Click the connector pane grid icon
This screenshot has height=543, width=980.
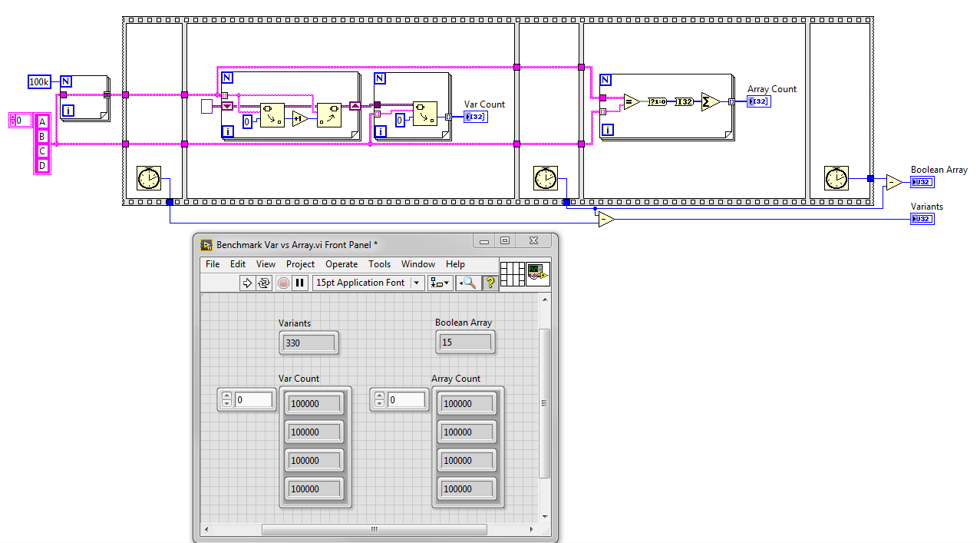(x=512, y=274)
